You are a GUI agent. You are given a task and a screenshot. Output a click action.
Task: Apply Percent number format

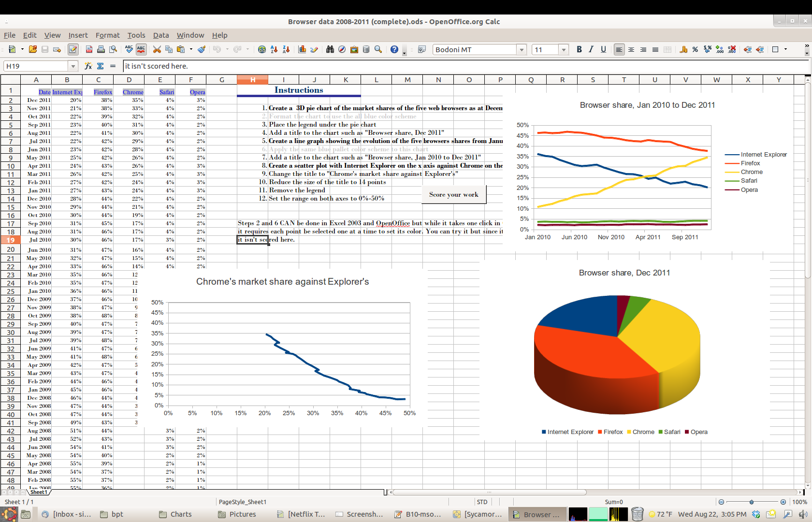click(x=695, y=49)
